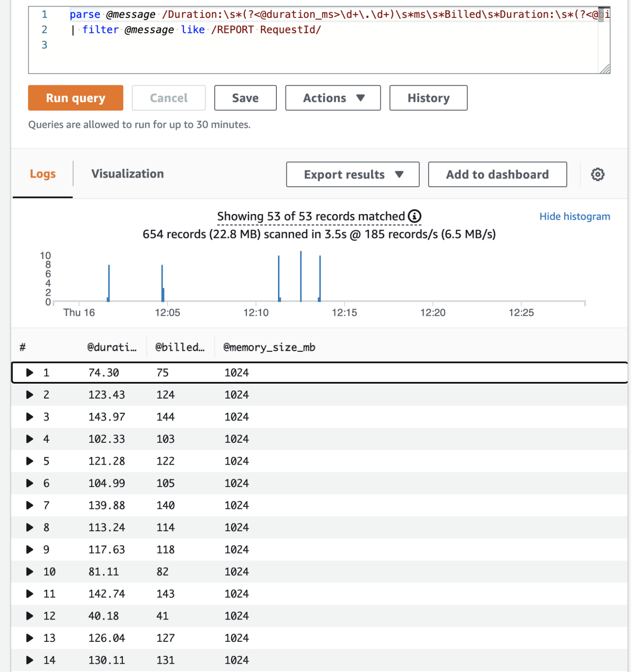The height and width of the screenshot is (672, 631).
Task: Click the Run query button
Action: (75, 98)
